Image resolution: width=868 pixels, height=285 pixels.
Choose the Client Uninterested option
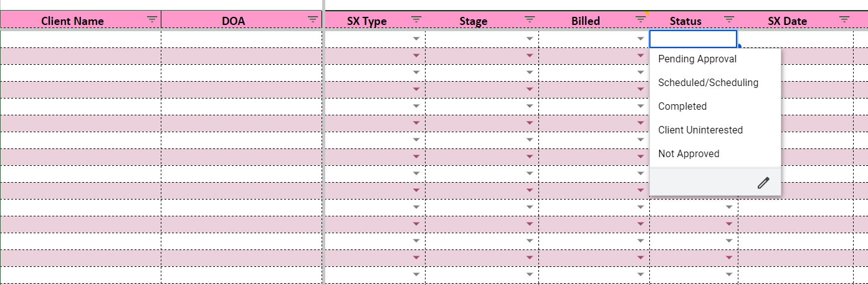(x=700, y=130)
